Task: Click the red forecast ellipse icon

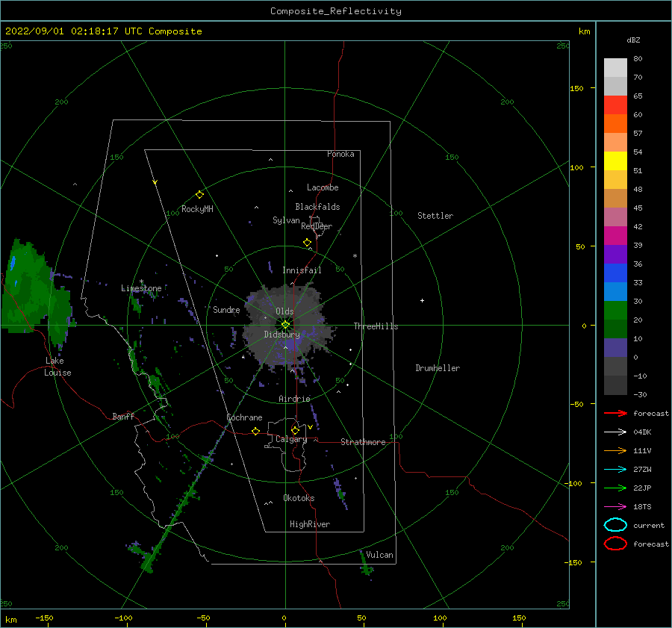Action: (615, 544)
